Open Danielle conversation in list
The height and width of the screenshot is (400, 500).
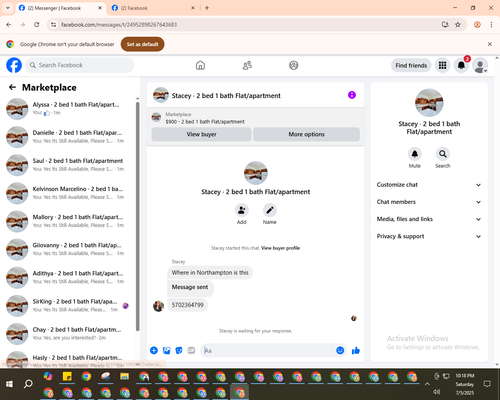tap(68, 137)
